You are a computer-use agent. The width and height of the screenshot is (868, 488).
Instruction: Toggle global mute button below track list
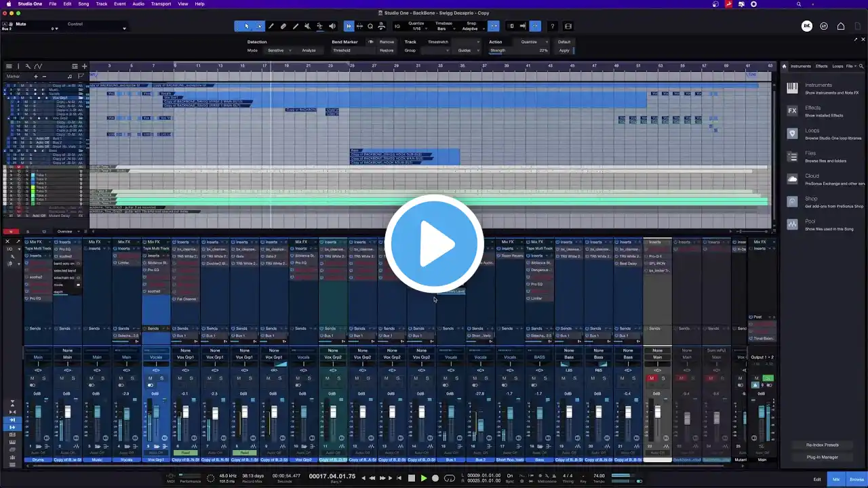coord(12,231)
